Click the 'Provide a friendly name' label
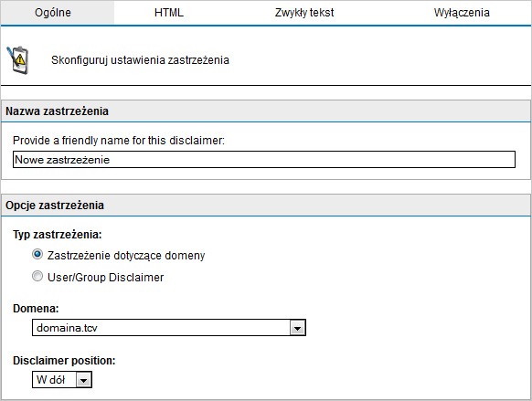 click(x=119, y=141)
